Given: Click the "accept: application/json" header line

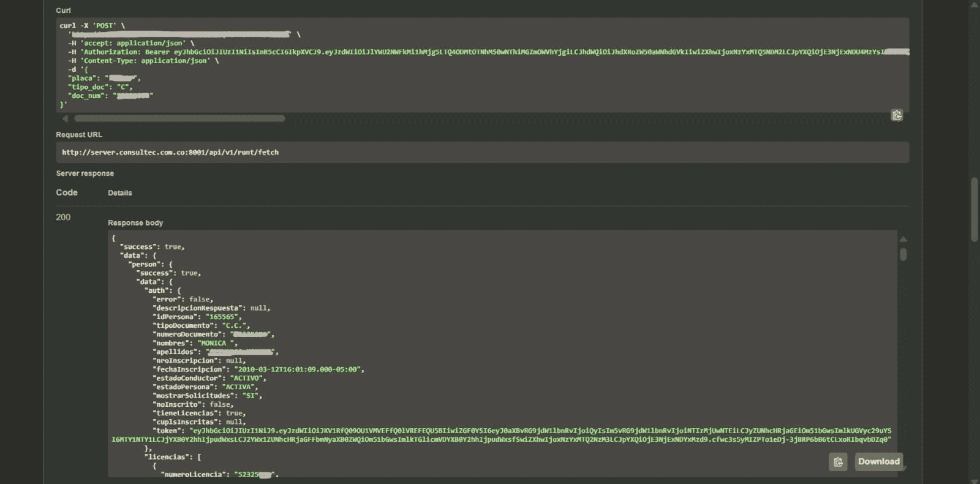Looking at the screenshot, I should tap(131, 43).
